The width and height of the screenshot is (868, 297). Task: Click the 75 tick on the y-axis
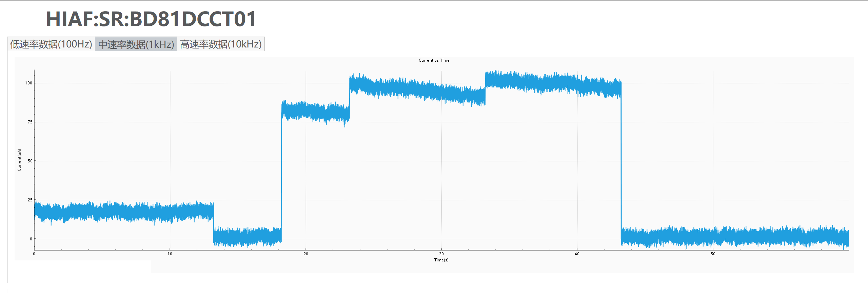pos(30,122)
